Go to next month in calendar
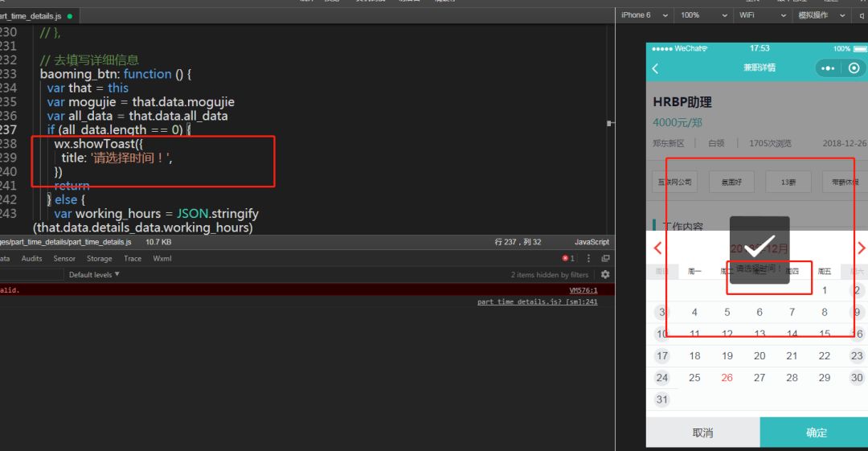Image resolution: width=868 pixels, height=451 pixels. click(x=862, y=248)
